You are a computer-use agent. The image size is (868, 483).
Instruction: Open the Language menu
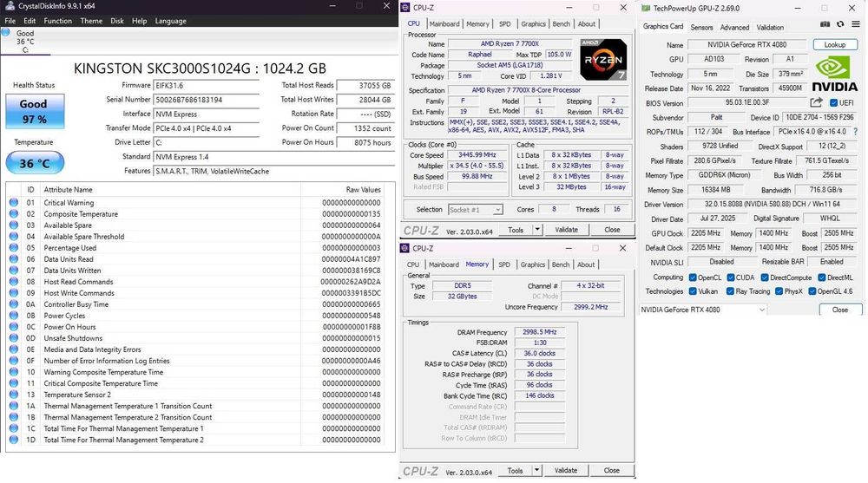click(x=170, y=21)
